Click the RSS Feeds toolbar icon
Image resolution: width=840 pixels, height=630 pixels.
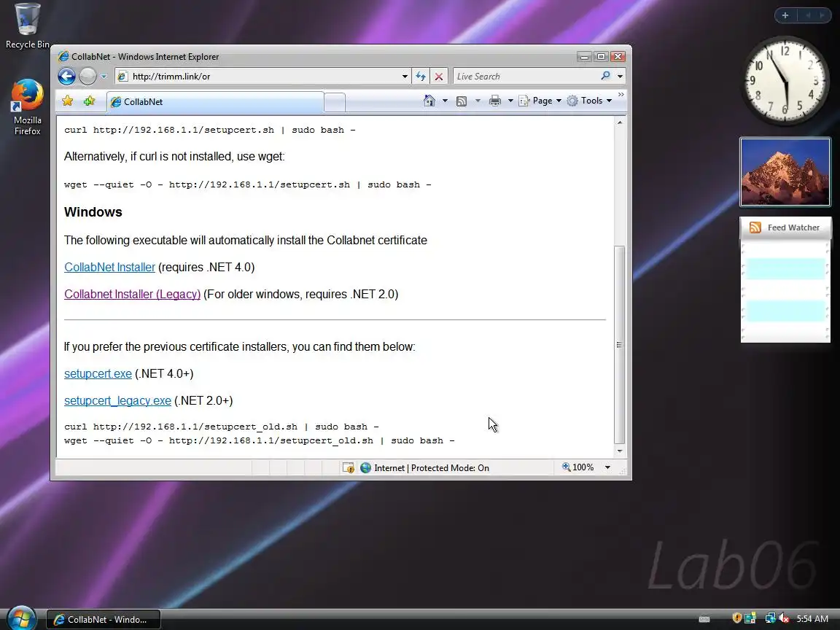coord(462,101)
